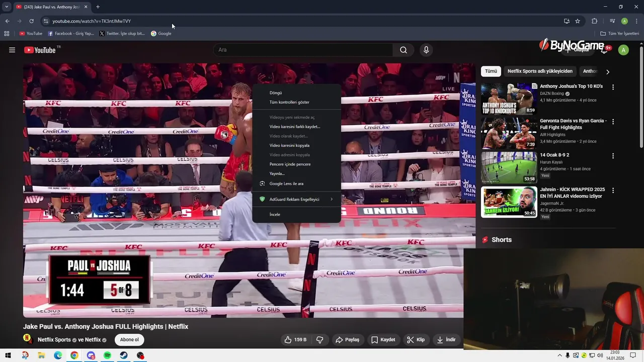Subscribe using the Abone ol button
This screenshot has height=362, width=644.
pos(129,339)
